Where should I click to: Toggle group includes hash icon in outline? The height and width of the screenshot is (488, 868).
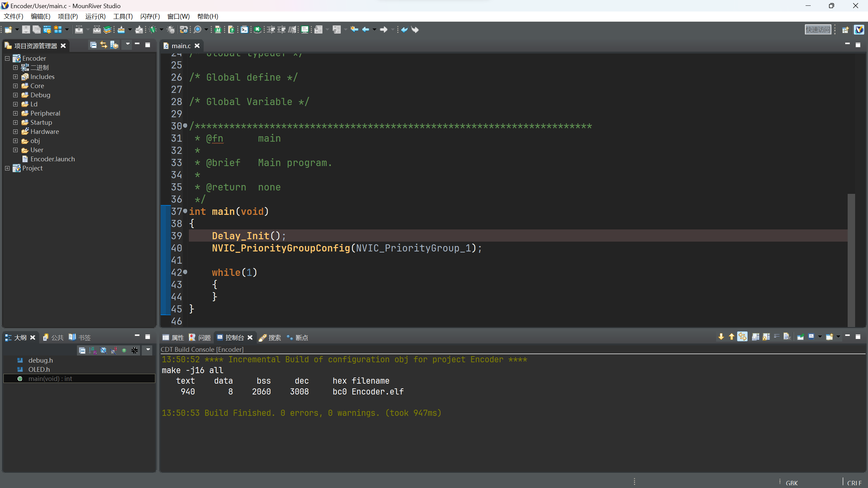pos(135,350)
